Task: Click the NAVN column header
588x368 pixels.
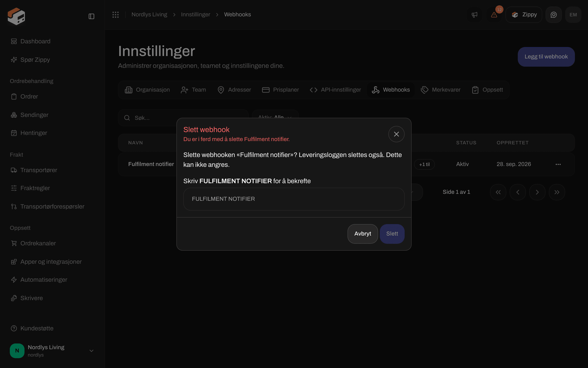Action: 136,143
